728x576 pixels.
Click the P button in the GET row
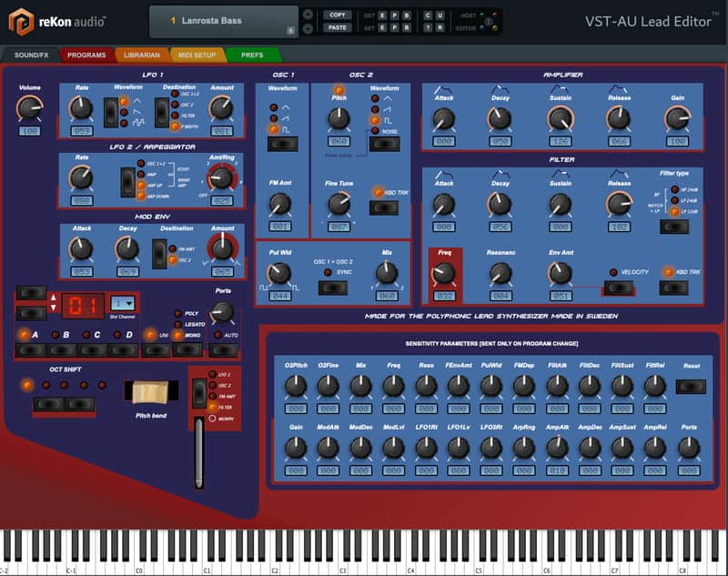tap(394, 15)
